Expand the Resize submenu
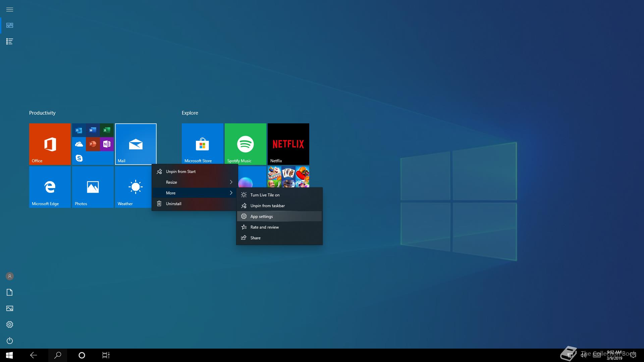Image resolution: width=644 pixels, height=362 pixels. (195, 182)
